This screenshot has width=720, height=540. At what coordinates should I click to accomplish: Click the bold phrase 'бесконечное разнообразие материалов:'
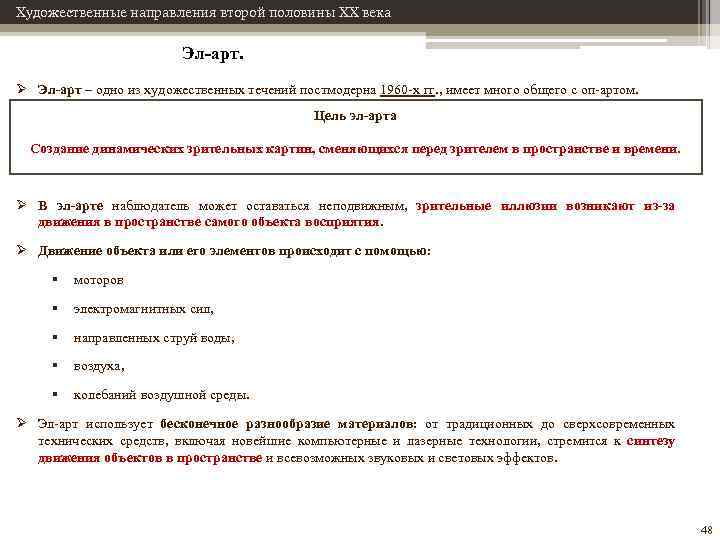(289, 424)
